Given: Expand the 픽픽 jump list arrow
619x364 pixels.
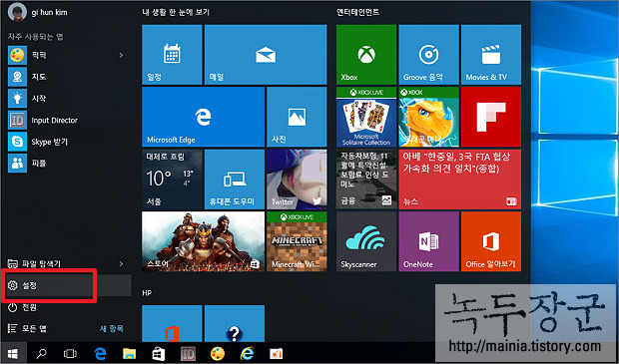Looking at the screenshot, I should [121, 55].
